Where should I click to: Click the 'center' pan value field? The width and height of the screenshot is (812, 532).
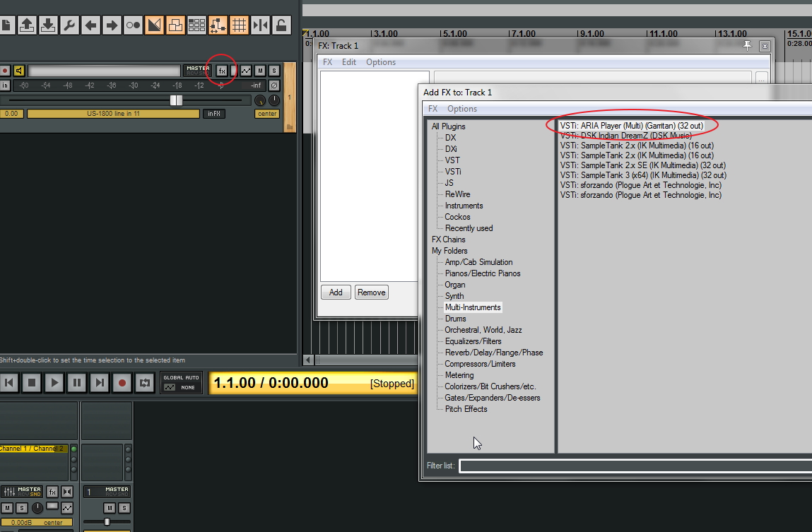(267, 113)
